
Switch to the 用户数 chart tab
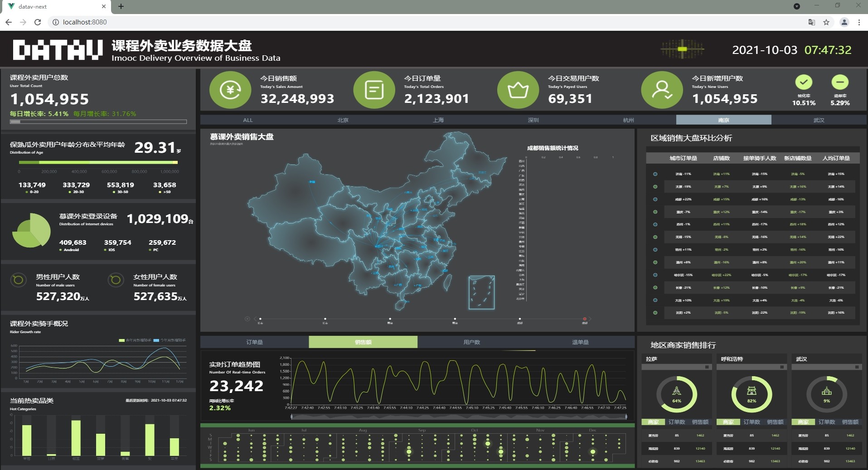472,342
